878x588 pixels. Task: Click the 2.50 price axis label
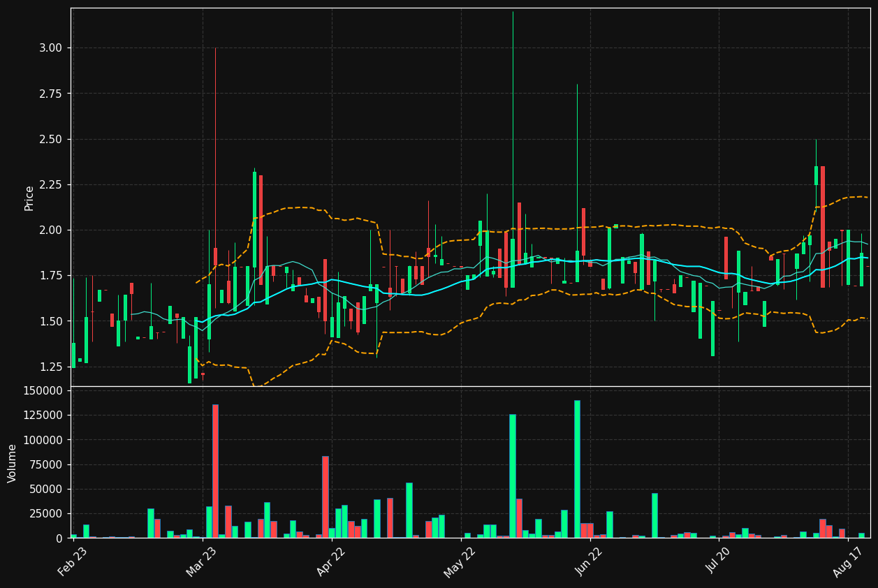click(x=50, y=139)
